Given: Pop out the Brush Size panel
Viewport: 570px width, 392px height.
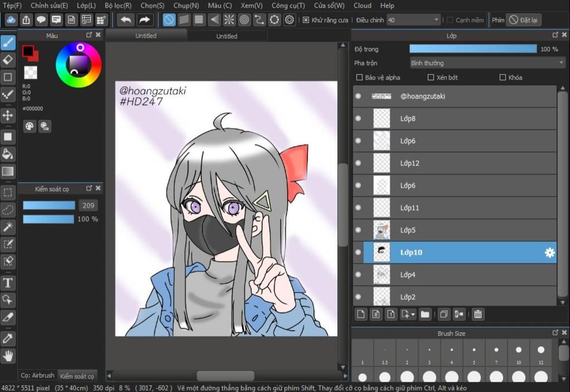Looking at the screenshot, I should pyautogui.click(x=555, y=333).
